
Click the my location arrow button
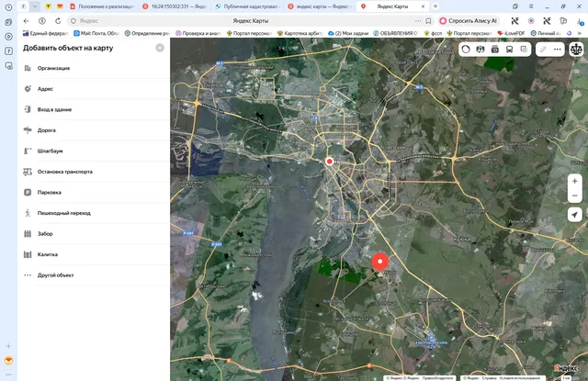(x=574, y=215)
